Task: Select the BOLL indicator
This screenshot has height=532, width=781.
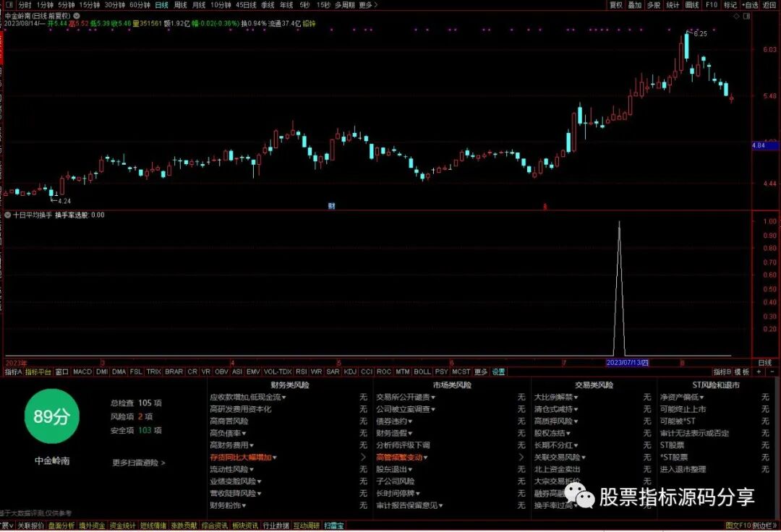Action: [x=422, y=372]
